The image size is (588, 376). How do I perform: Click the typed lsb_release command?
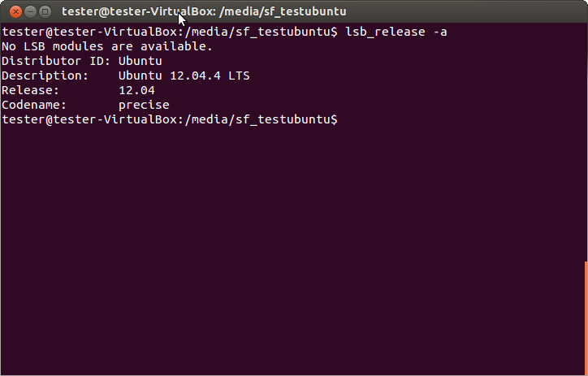click(x=397, y=32)
